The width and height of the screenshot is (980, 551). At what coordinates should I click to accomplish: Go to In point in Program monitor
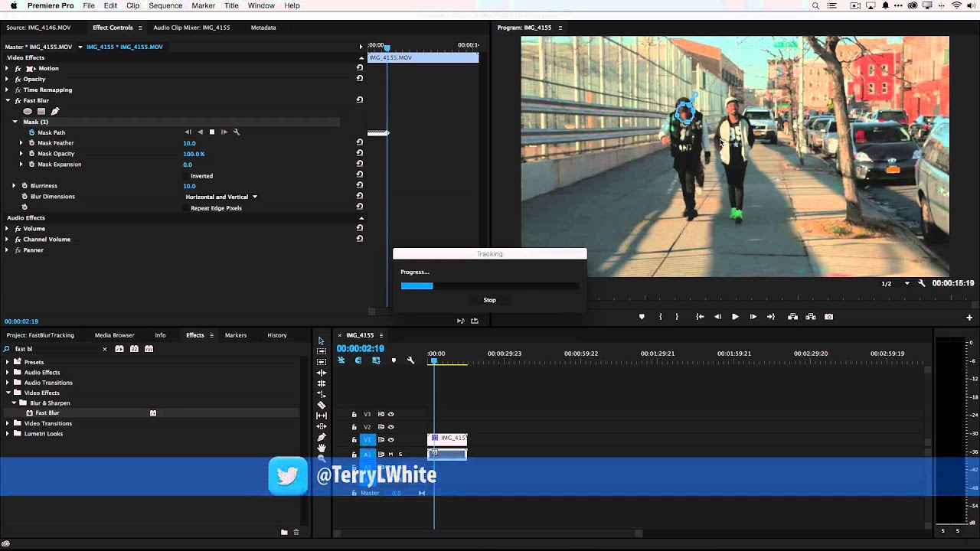(700, 317)
